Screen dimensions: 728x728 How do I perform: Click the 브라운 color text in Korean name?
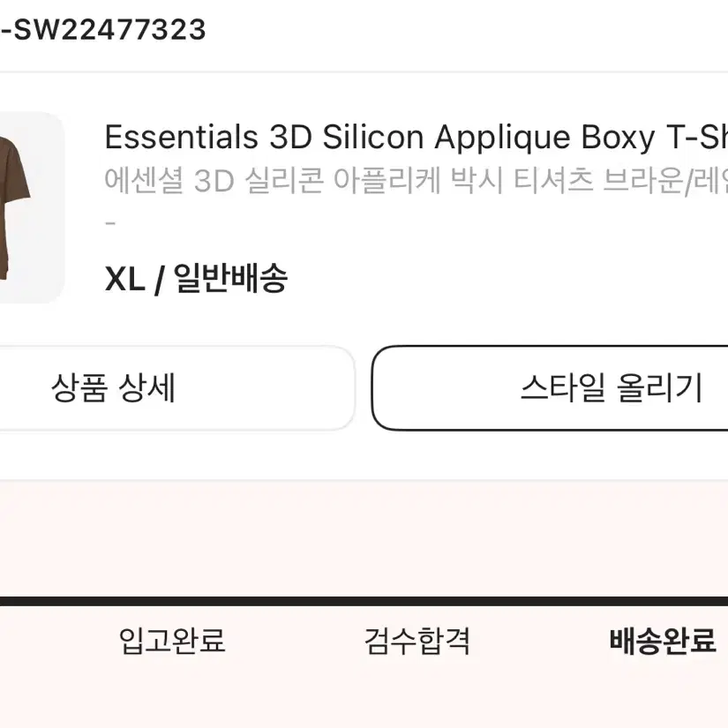[643, 181]
